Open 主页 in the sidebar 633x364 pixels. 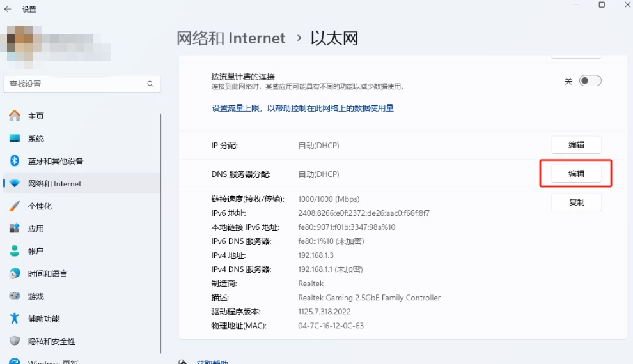(x=82, y=116)
